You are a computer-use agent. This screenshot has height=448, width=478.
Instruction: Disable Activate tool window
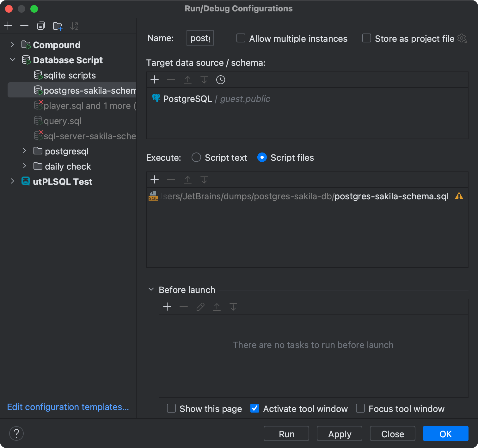click(x=254, y=408)
